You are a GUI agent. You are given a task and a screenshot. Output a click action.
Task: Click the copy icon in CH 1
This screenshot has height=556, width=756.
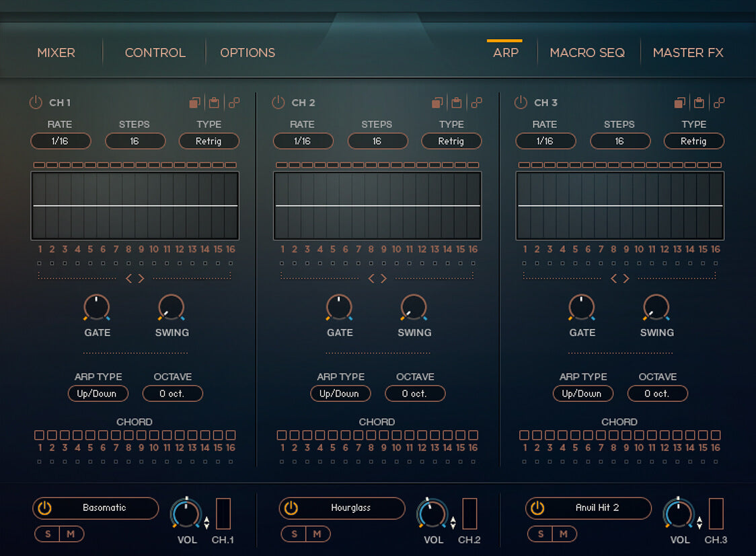pos(195,103)
